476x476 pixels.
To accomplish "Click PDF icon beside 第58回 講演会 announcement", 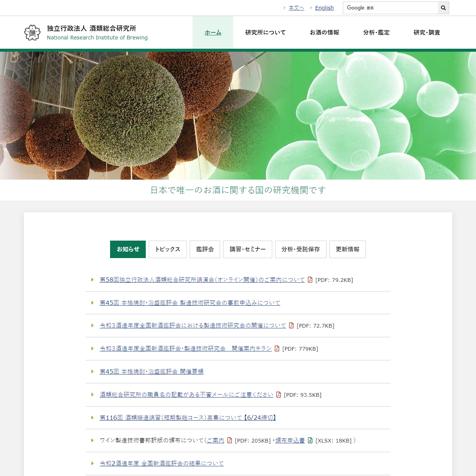I will (x=310, y=280).
